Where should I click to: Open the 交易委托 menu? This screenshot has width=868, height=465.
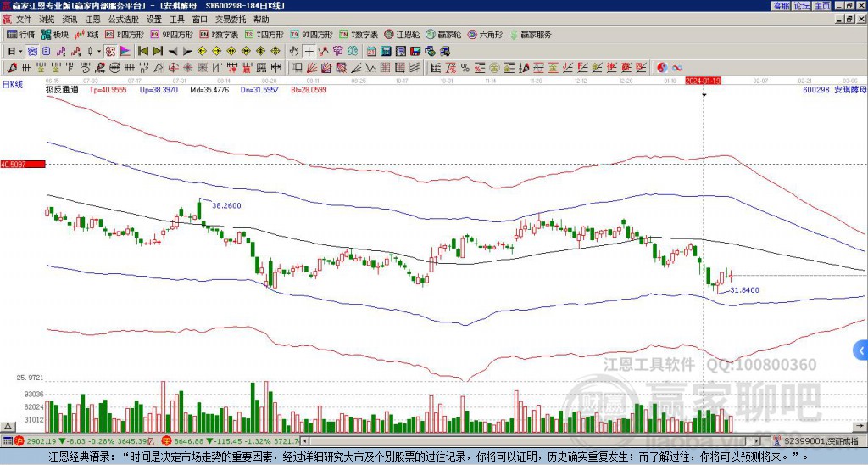[230, 20]
